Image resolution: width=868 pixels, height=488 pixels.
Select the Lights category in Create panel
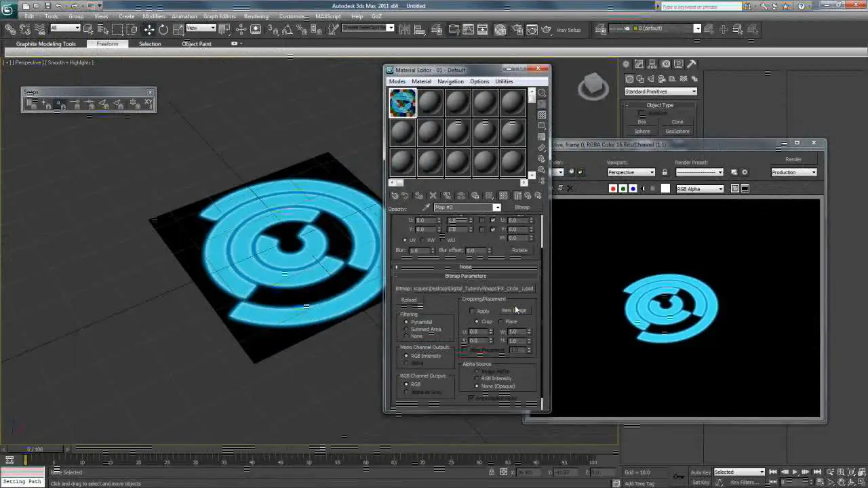pos(651,79)
